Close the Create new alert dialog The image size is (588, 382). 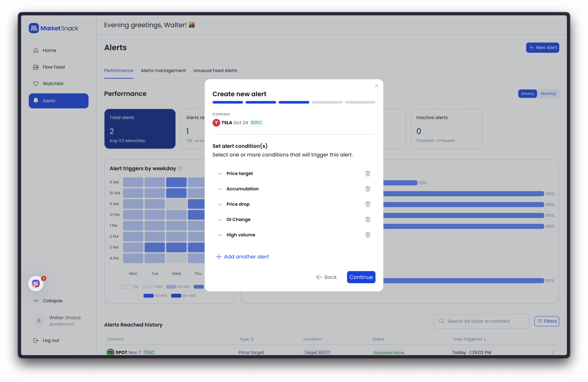click(376, 86)
